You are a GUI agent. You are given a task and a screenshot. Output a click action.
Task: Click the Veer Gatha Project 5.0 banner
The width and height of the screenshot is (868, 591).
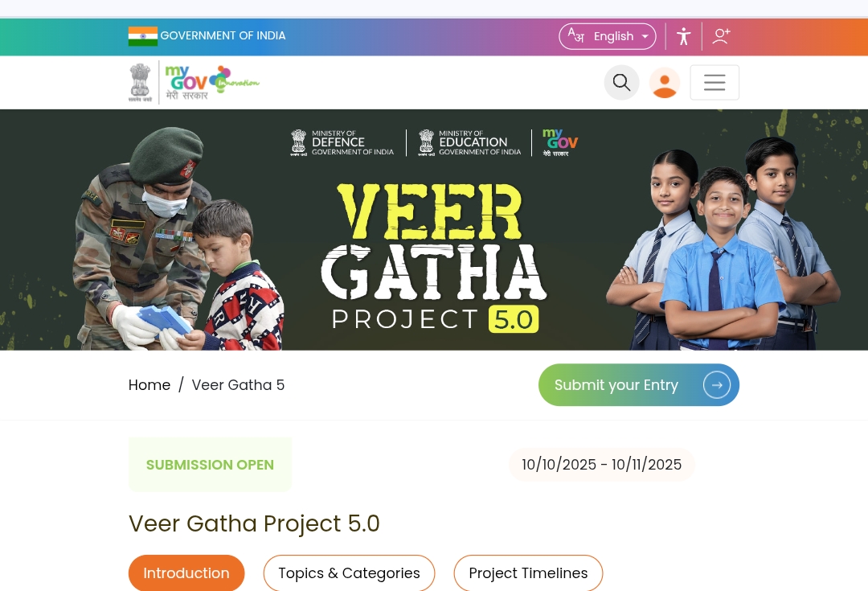tap(434, 230)
